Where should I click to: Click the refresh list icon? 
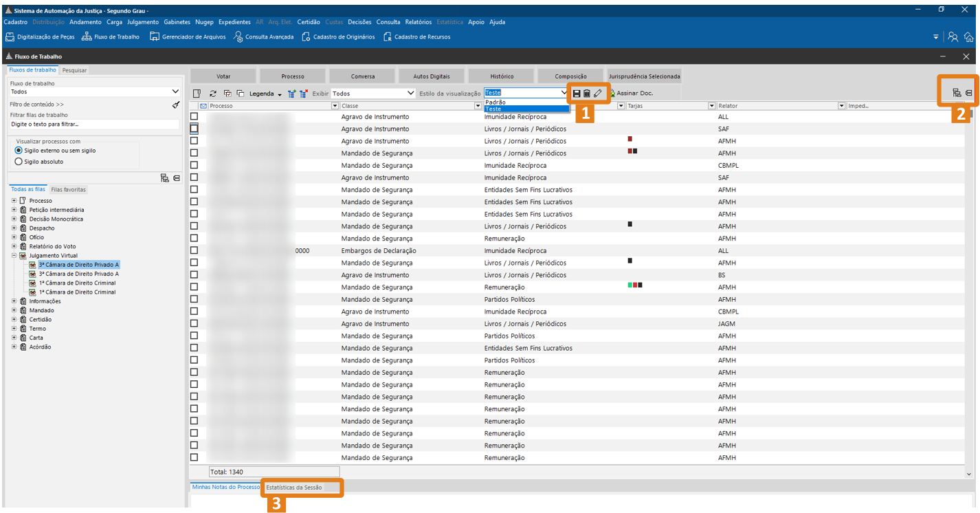pos(213,94)
